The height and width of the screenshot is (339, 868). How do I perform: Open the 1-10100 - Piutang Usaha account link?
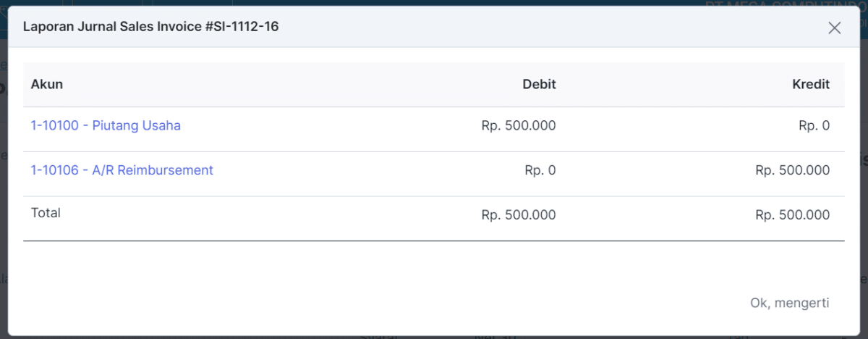coord(106,125)
